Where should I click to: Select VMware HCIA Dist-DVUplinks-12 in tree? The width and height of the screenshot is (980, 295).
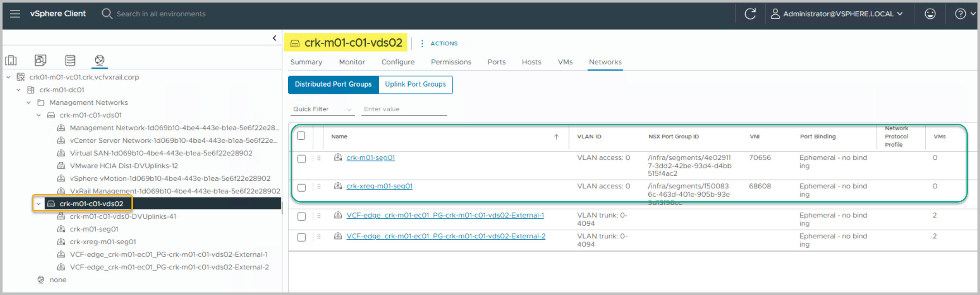[123, 166]
